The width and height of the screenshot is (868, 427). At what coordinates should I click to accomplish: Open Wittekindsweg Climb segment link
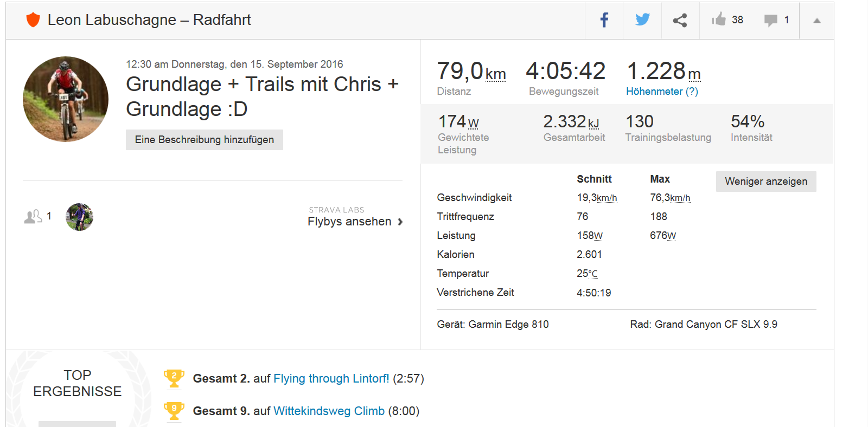329,411
